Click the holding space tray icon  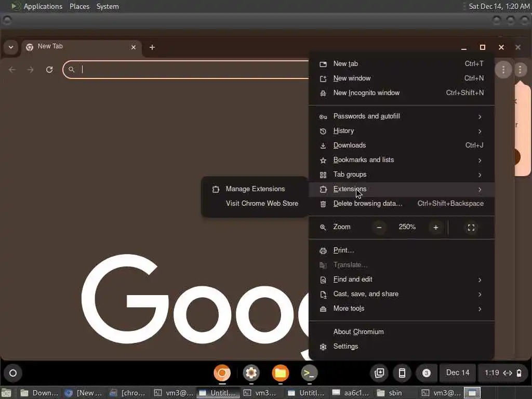379,373
